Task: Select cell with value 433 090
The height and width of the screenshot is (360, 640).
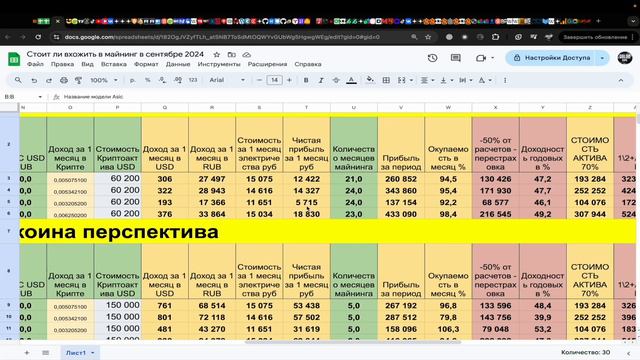Action: click(401, 214)
